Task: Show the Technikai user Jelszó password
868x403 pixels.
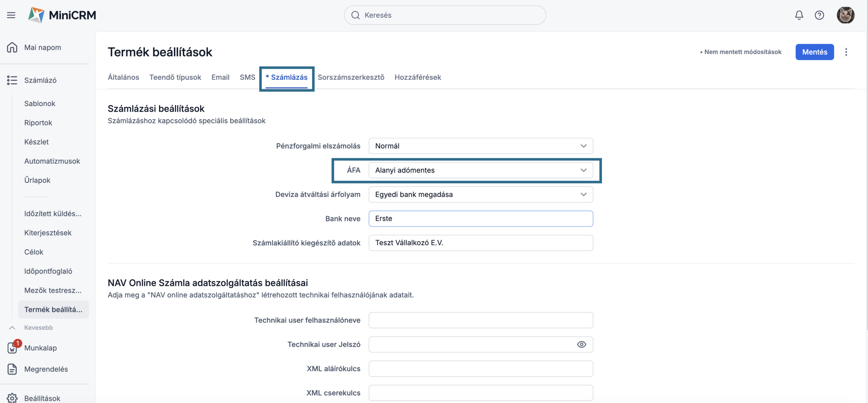Action: [x=581, y=344]
